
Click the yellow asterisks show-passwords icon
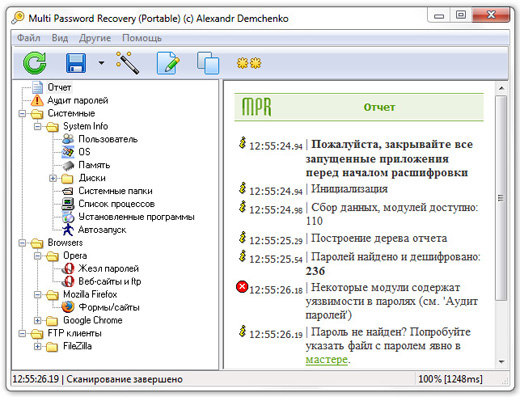pos(249,63)
